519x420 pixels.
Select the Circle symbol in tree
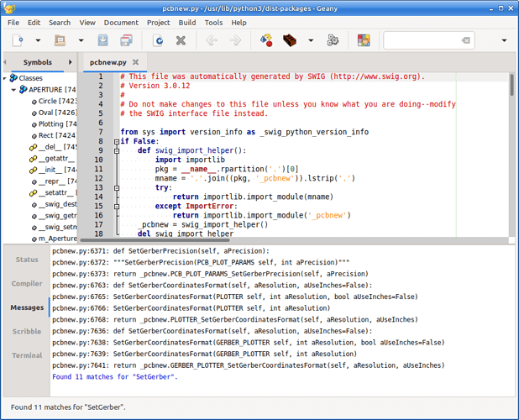(x=54, y=101)
